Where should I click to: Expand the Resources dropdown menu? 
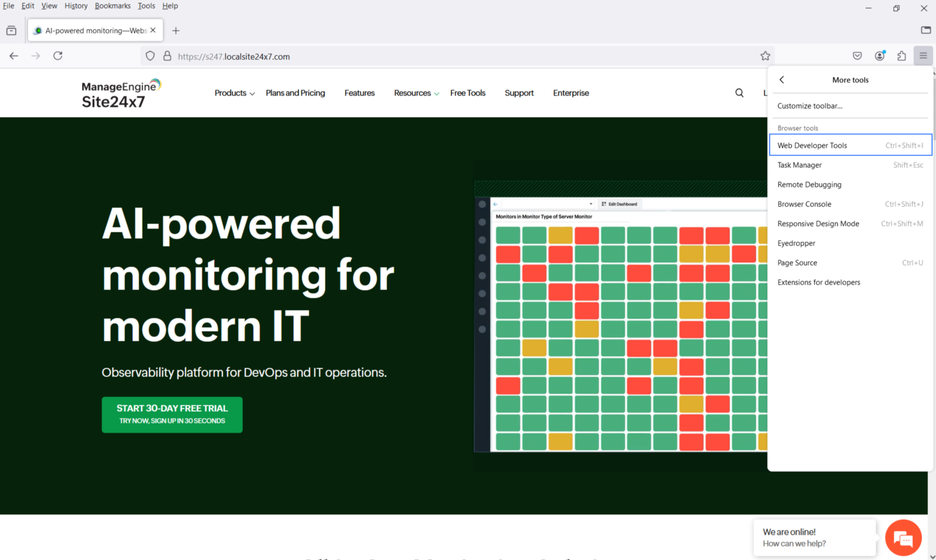(x=416, y=93)
